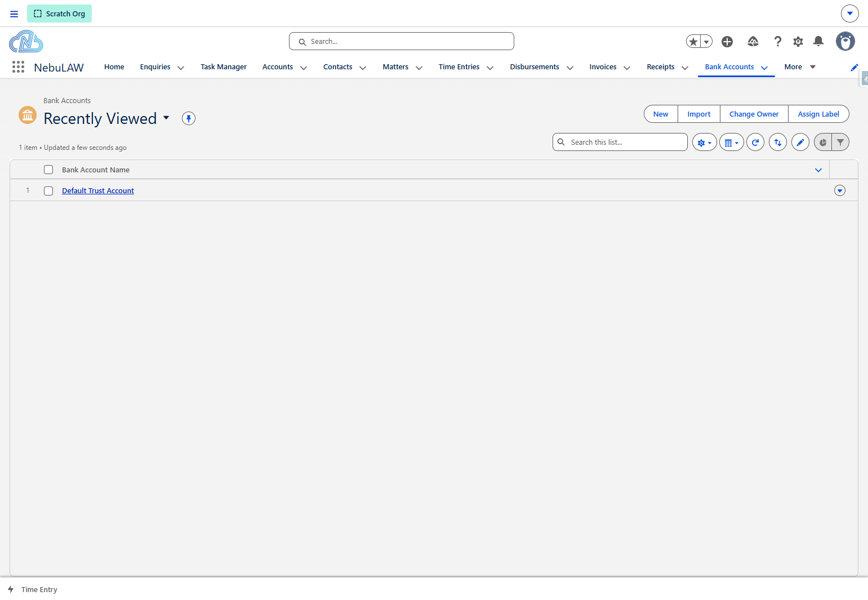Click the Change Owner button
The height and width of the screenshot is (600, 868).
tap(754, 114)
